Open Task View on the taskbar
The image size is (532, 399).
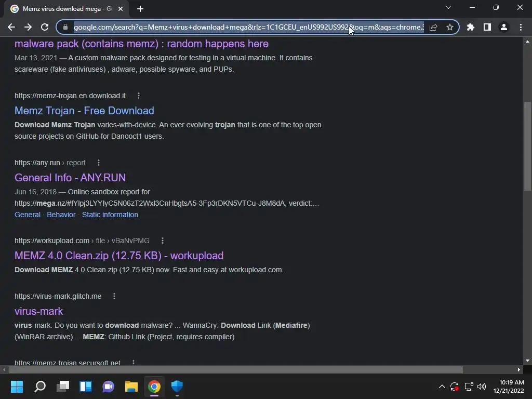63,387
